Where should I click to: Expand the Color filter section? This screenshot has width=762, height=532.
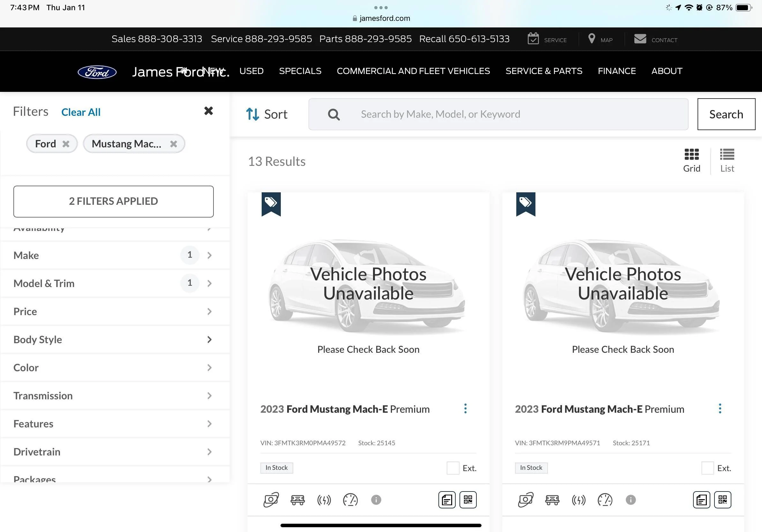pyautogui.click(x=115, y=367)
